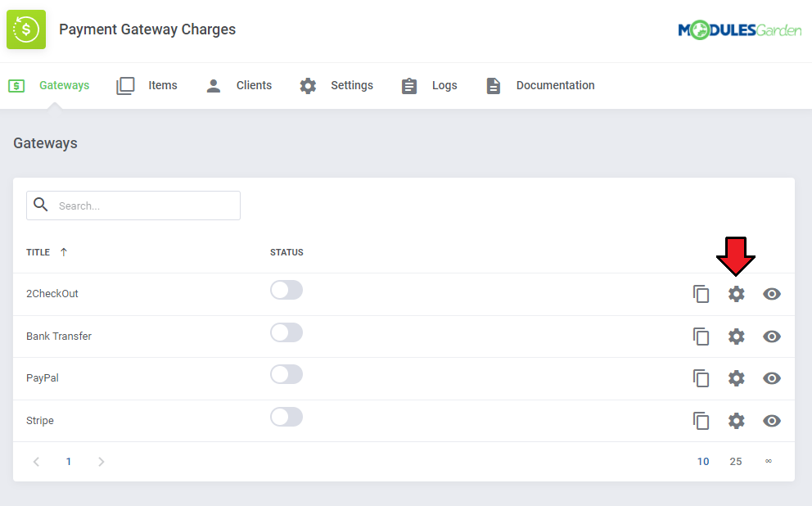Select the PayPal row title
Image resolution: width=812 pixels, height=506 pixels.
tap(43, 378)
